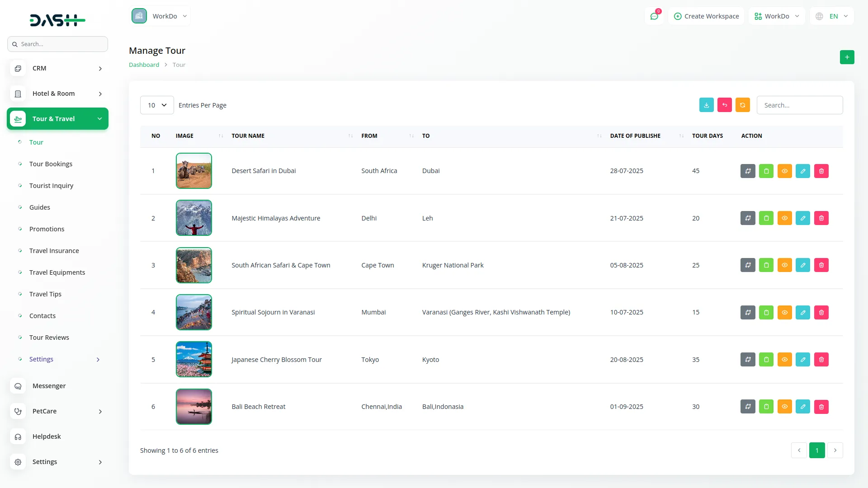This screenshot has height=488, width=868.
Task: Open the Bali Beach Retreat image thumbnail
Action: coord(193,406)
